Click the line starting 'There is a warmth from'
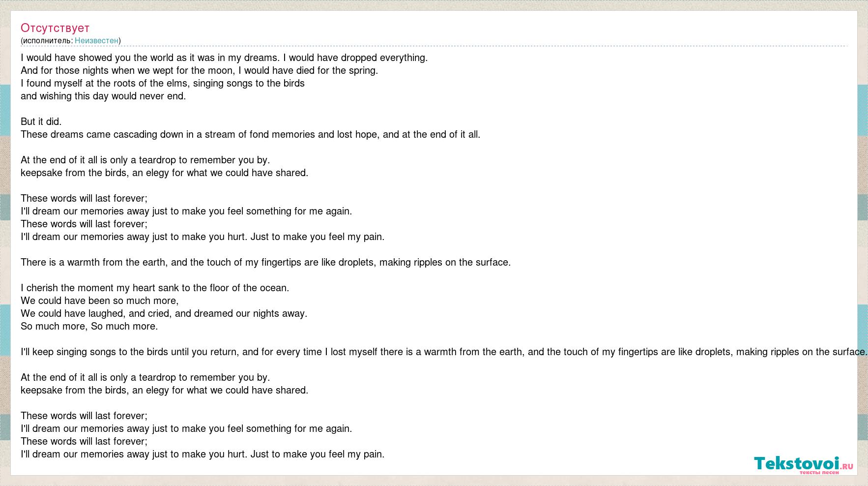Screen dimensions: 868x486 tap(266, 262)
